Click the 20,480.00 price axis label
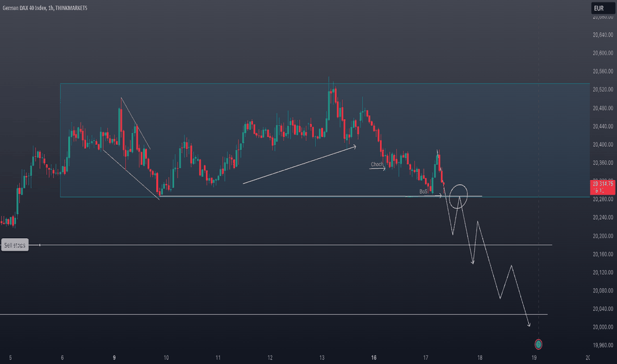617x364 pixels. [x=603, y=109]
